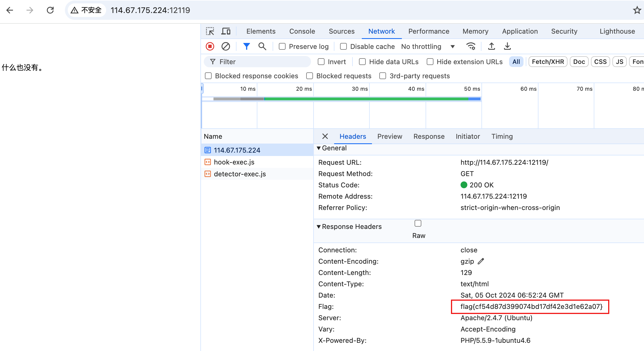Click the Import HAR upload icon
This screenshot has width=644, height=351.
pos(491,46)
